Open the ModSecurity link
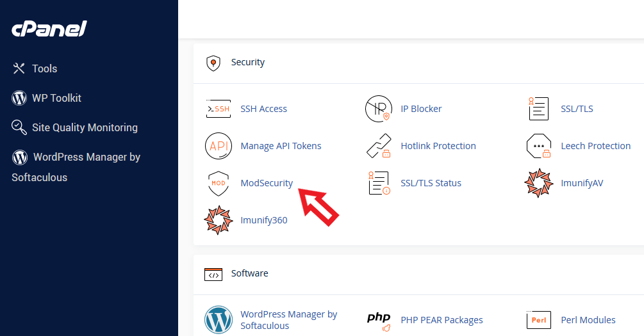This screenshot has height=336, width=644. click(267, 184)
